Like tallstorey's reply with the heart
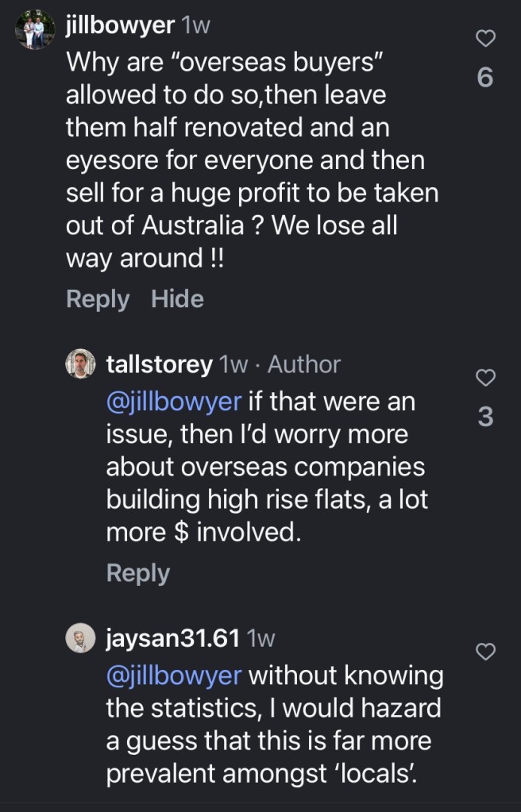 click(x=485, y=377)
